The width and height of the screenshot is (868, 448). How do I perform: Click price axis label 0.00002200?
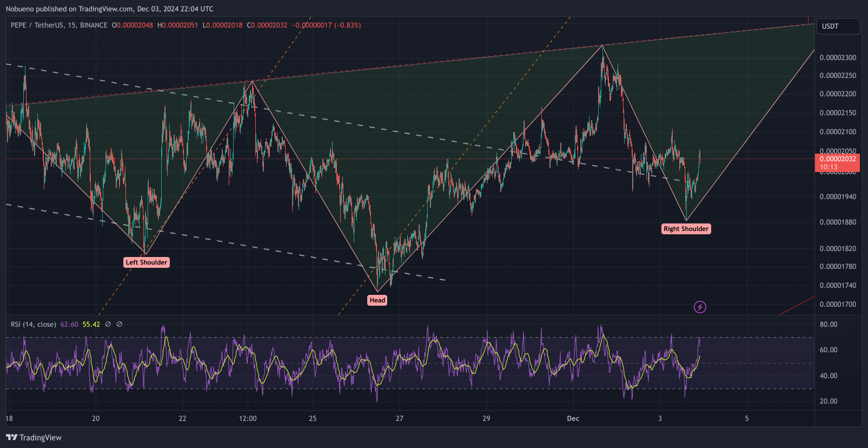(838, 94)
